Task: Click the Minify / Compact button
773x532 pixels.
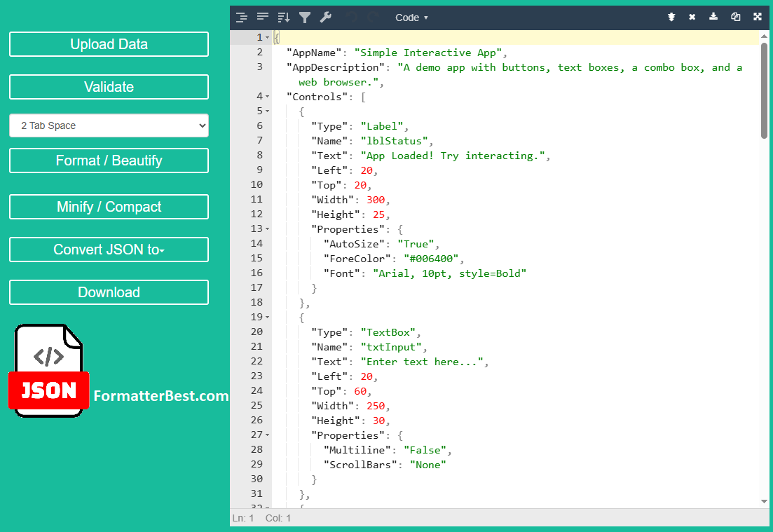Action: tap(109, 207)
